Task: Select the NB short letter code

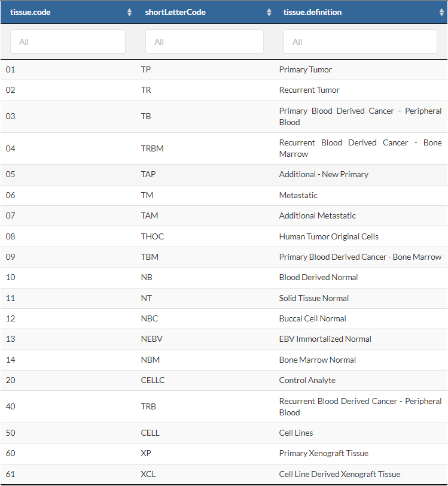Action: [x=147, y=277]
